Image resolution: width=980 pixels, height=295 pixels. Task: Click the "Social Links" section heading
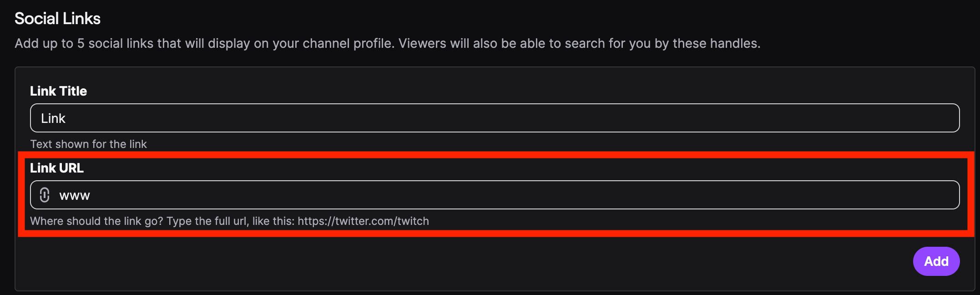point(57,19)
